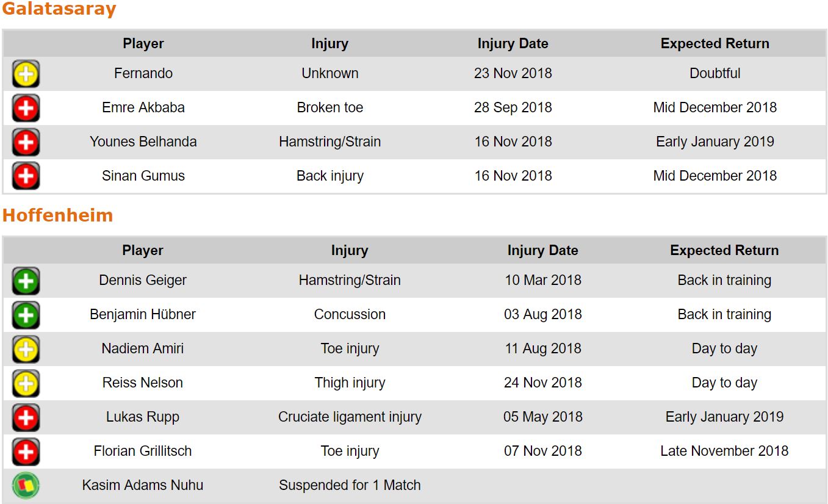Click the Player column header in Galatasaray table
The image size is (828, 504).
click(x=143, y=43)
